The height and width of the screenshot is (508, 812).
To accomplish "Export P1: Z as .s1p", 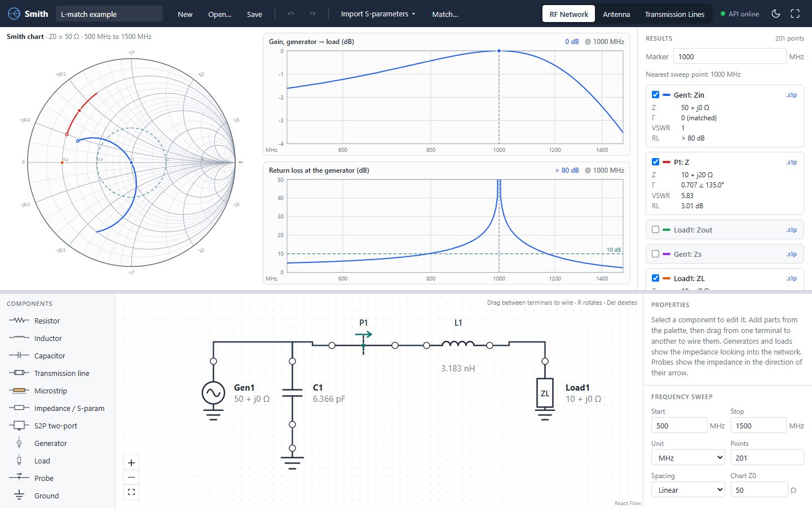I will tap(792, 162).
